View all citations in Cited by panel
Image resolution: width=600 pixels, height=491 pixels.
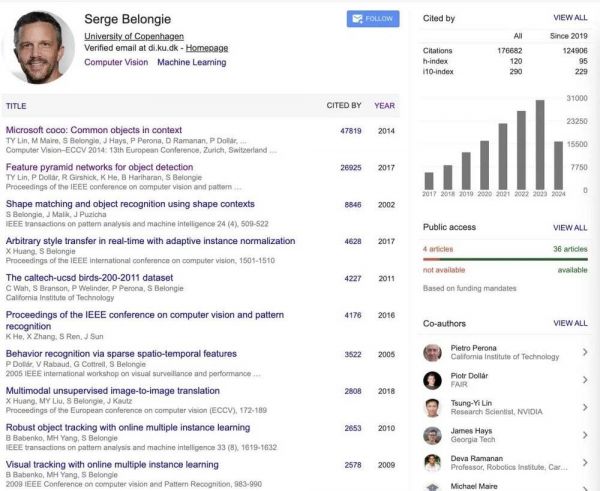click(570, 18)
